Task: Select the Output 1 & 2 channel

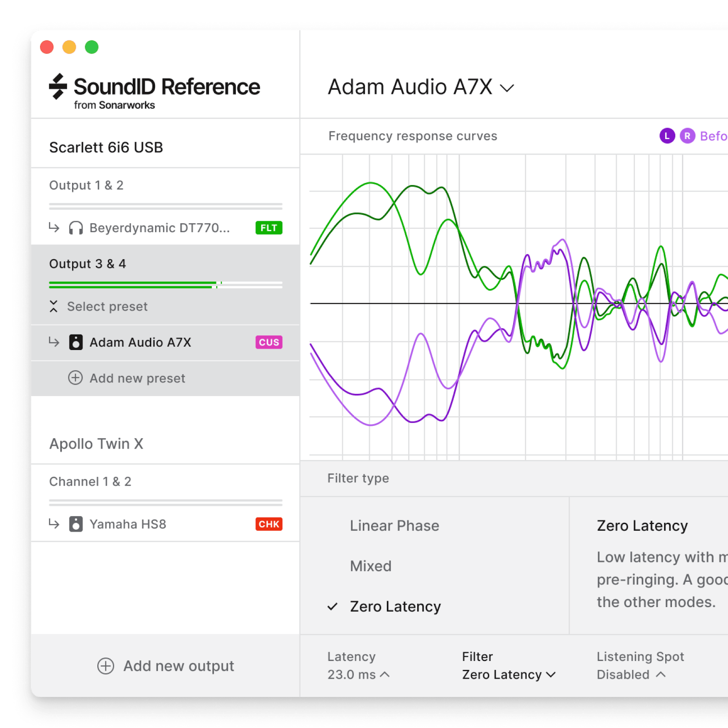Action: tap(86, 185)
